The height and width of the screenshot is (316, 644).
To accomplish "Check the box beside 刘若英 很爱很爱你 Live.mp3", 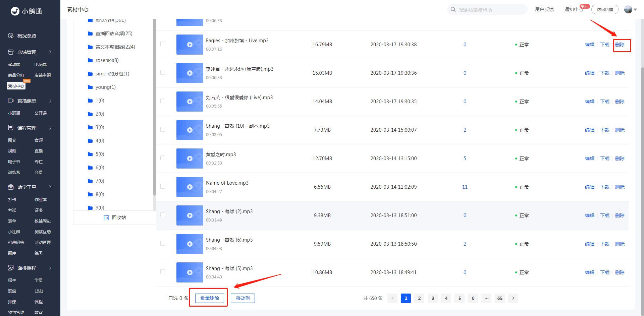I will tap(163, 101).
